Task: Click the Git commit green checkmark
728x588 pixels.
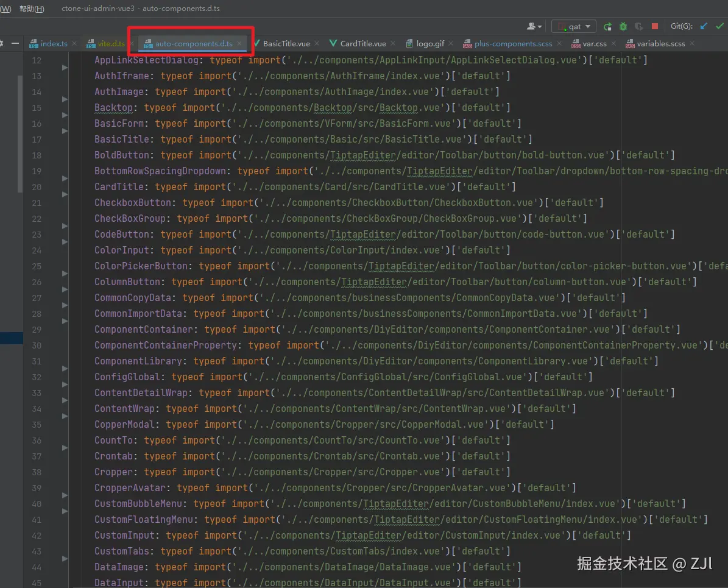Action: coord(720,26)
